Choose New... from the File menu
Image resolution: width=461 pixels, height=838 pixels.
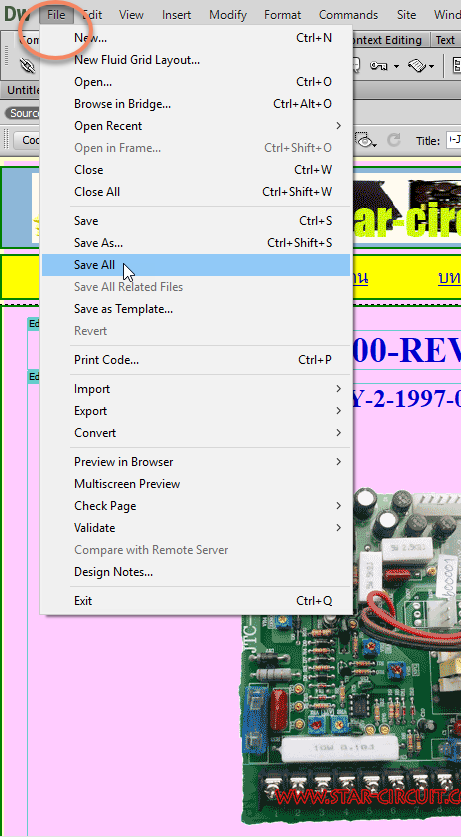(x=196, y=38)
